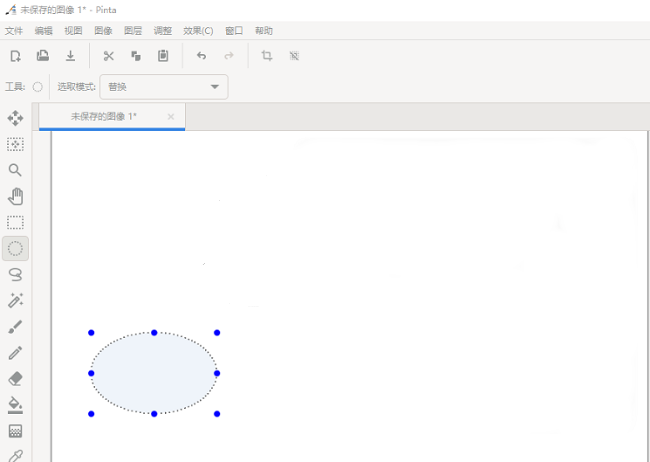
Task: Open the 图层 menu
Action: (133, 31)
